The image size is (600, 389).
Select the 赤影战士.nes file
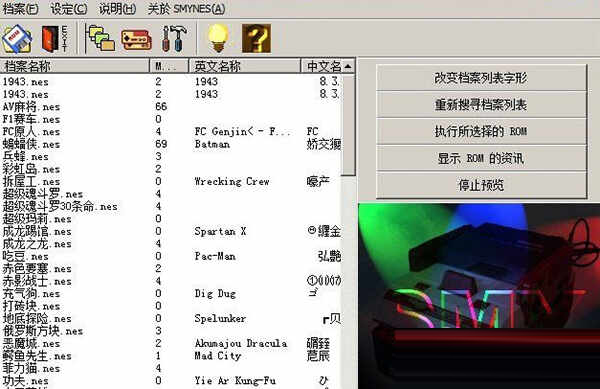37,281
